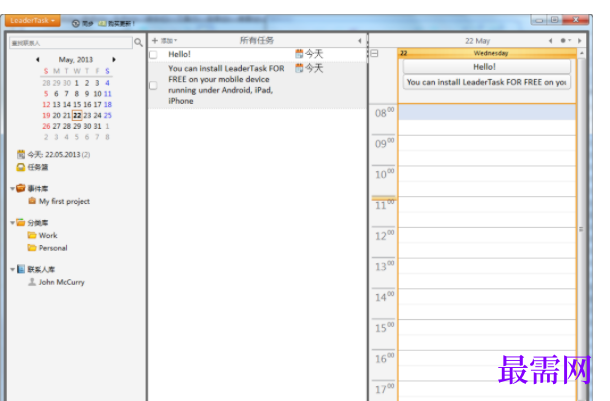Viewport: 610px width, 401px height.
Task: Select contact John McCurry
Action: pyautogui.click(x=61, y=282)
